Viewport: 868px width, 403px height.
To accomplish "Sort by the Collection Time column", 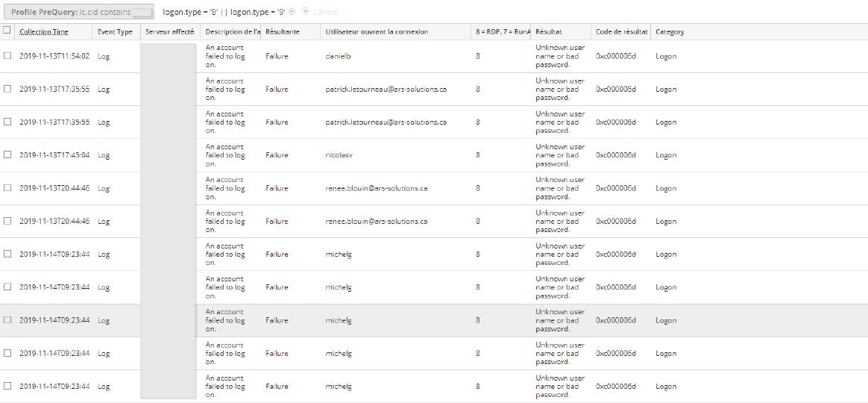I will (x=43, y=32).
